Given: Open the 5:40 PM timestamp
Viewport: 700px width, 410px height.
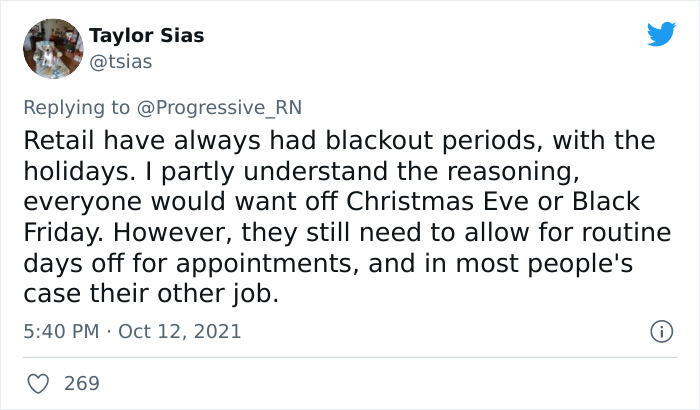Looking at the screenshot, I should coord(61,331).
